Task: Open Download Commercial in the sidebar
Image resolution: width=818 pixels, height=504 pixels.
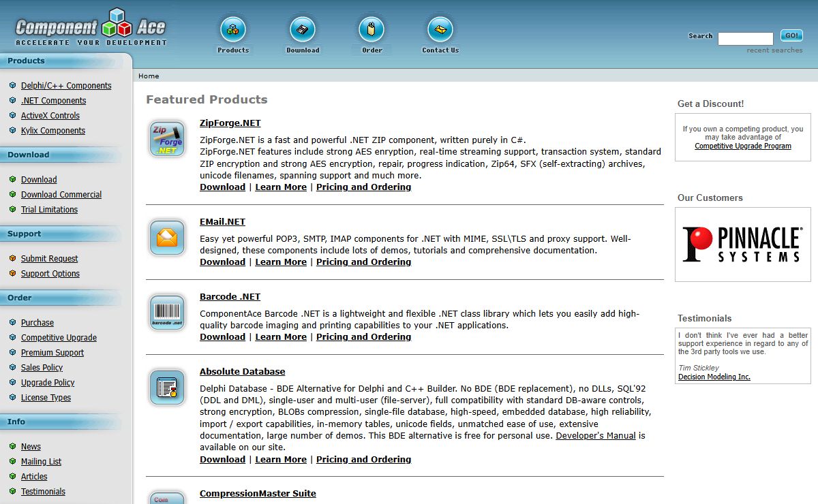Action: 61,195
